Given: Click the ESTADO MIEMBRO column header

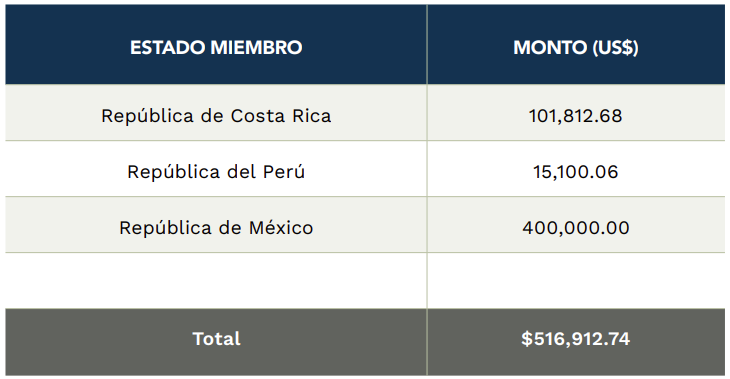Looking at the screenshot, I should click(x=216, y=45).
